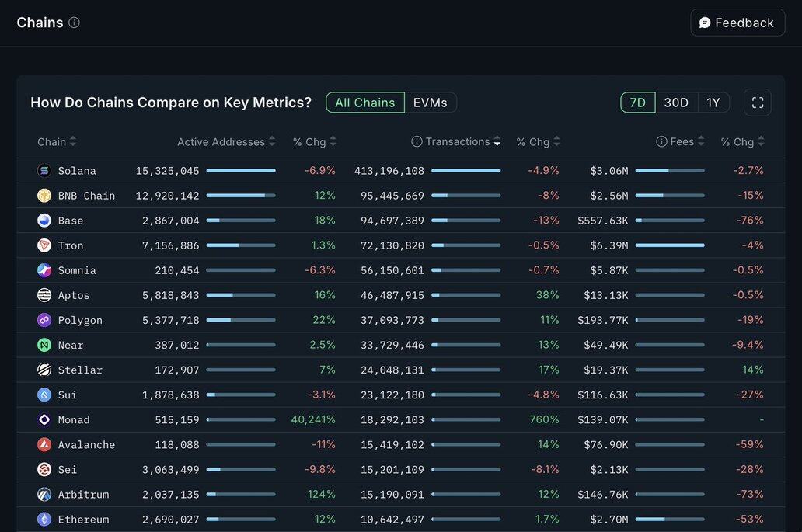Switch to the EVMs filter
Image resolution: width=802 pixels, height=532 pixels.
430,103
